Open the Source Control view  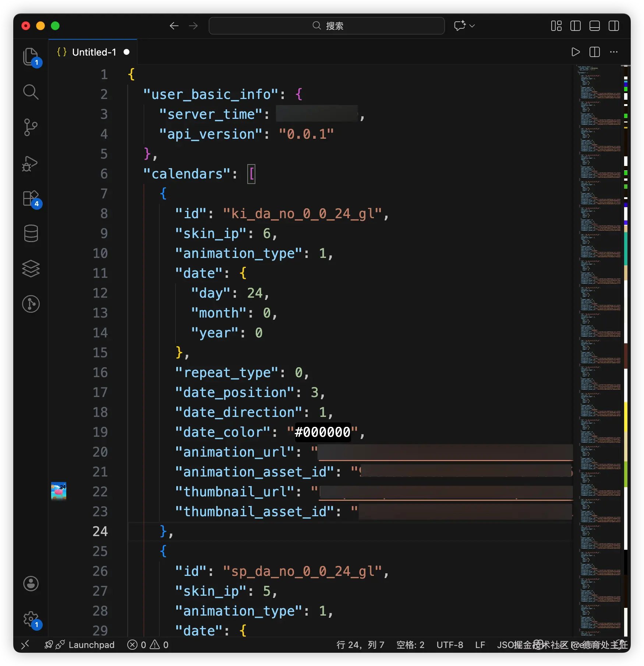click(31, 127)
